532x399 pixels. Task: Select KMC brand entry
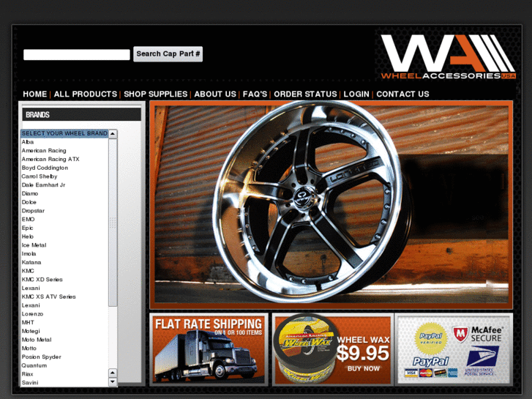64,271
